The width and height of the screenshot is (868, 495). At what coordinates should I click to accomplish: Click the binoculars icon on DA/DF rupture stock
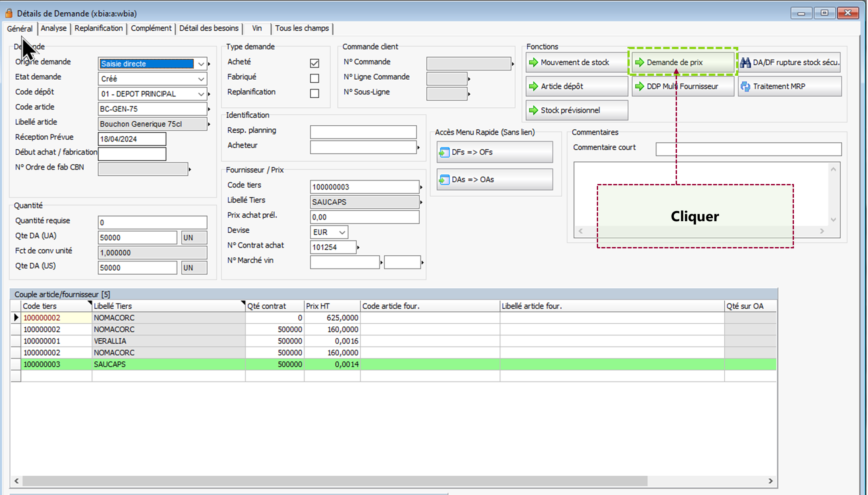point(745,62)
